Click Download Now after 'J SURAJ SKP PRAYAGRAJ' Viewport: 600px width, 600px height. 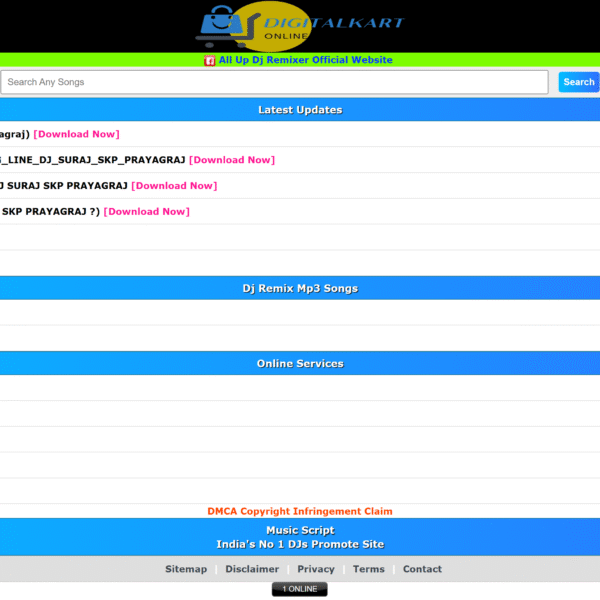[x=174, y=186]
